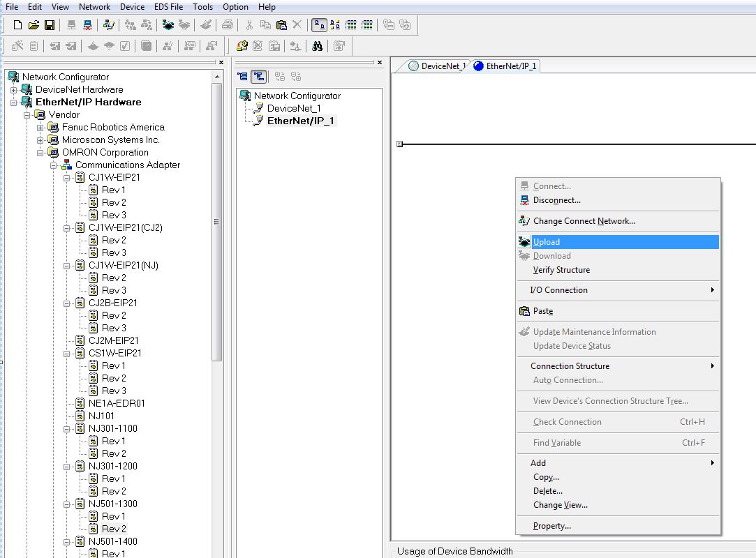Select Rev 2 under NJ501-1300
The height and width of the screenshot is (558, 756).
[x=114, y=529]
